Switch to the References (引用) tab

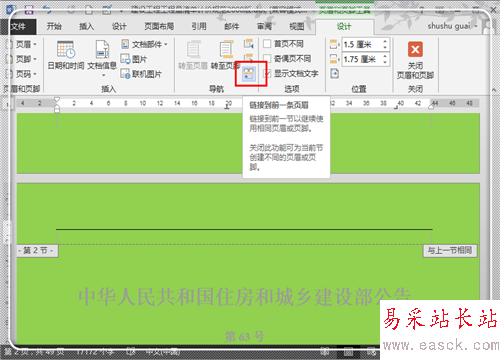[199, 26]
